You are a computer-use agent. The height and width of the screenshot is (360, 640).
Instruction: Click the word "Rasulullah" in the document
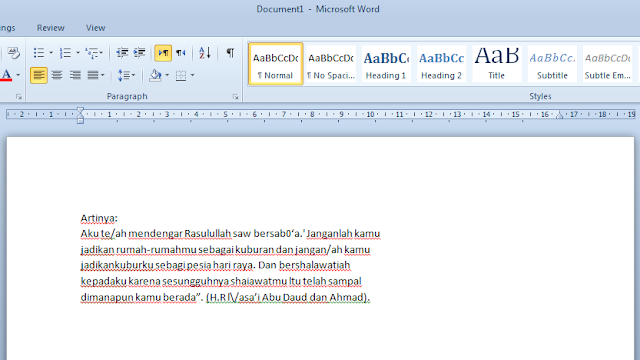click(207, 233)
